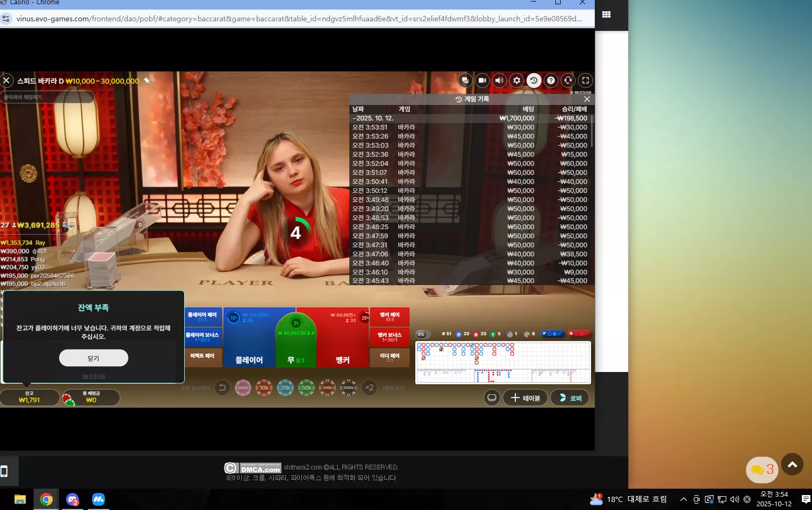This screenshot has height=510, width=812.
Task: Open the help question mark icon
Action: [551, 80]
